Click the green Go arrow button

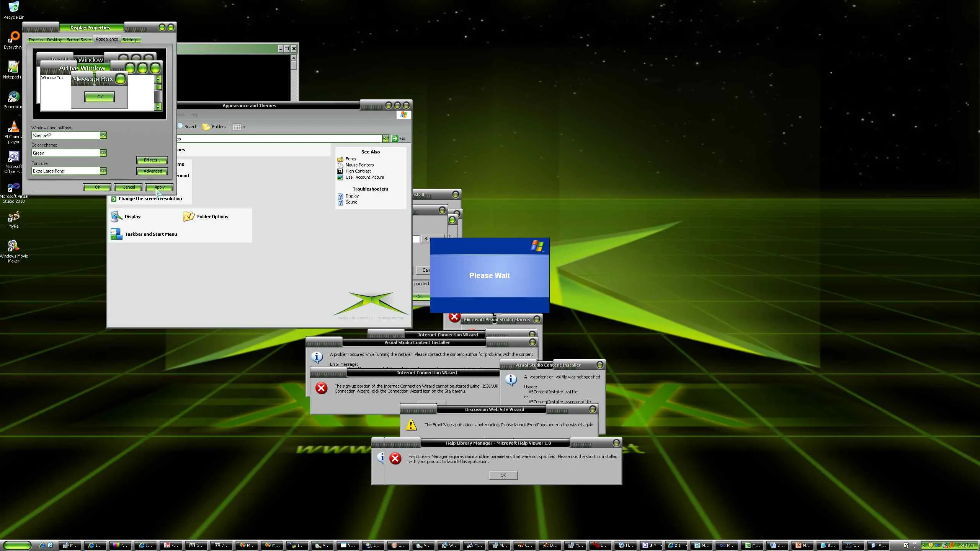[x=395, y=139]
